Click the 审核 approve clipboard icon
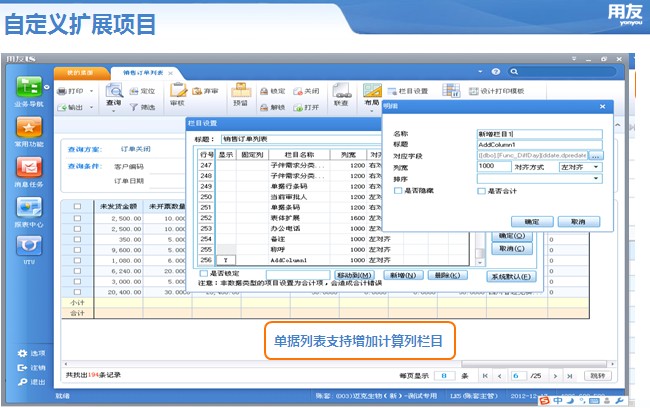This screenshot has width=650, height=408. click(178, 90)
